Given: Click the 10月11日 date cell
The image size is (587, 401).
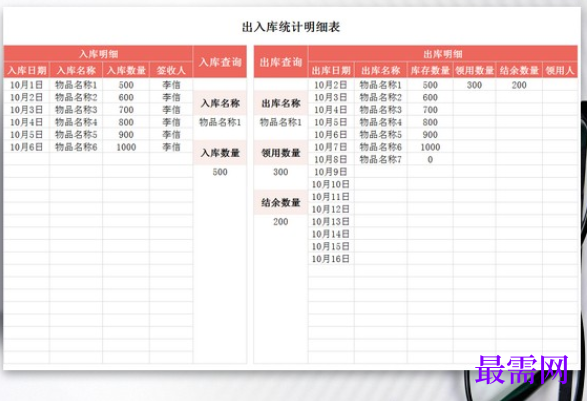Looking at the screenshot, I should point(331,197).
